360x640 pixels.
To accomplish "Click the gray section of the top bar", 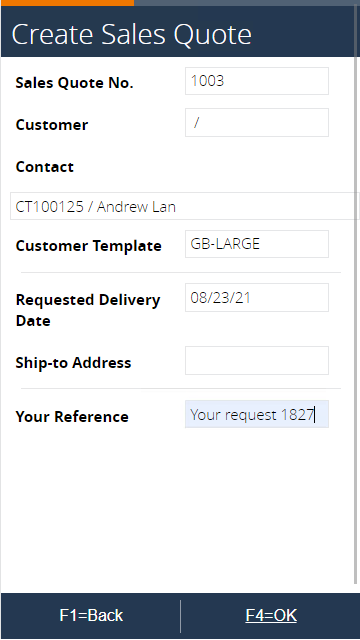I will pyautogui.click(x=247, y=3).
